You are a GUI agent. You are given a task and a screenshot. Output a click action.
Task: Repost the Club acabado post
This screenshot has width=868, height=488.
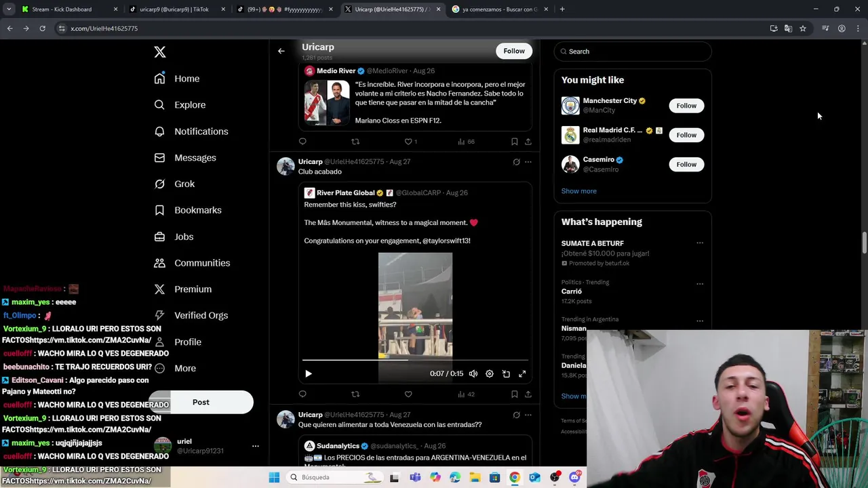point(355,394)
